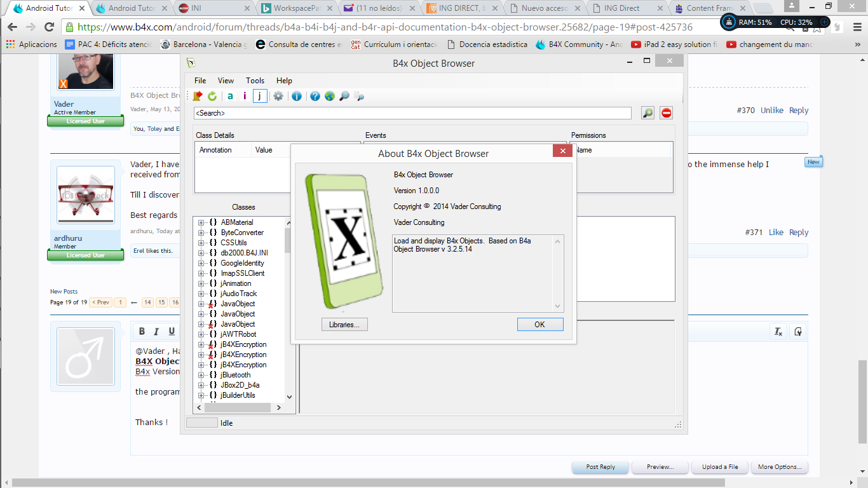This screenshot has height=488, width=868.
Task: Close the About B4x Object Browser dialog
Action: pos(564,151)
